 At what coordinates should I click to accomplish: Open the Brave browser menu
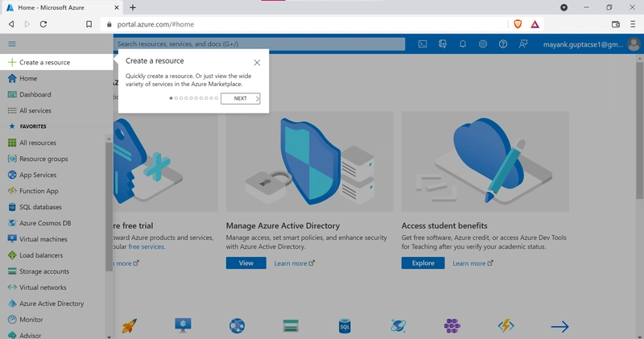(x=633, y=24)
